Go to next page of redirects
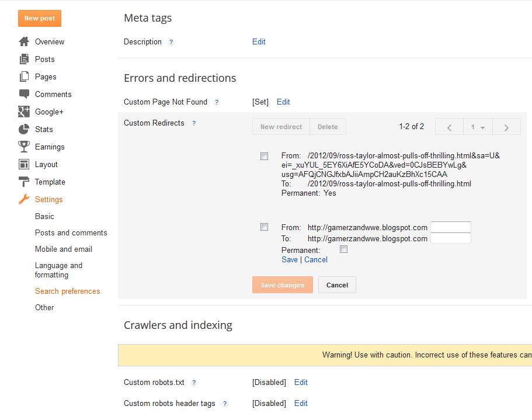 506,127
